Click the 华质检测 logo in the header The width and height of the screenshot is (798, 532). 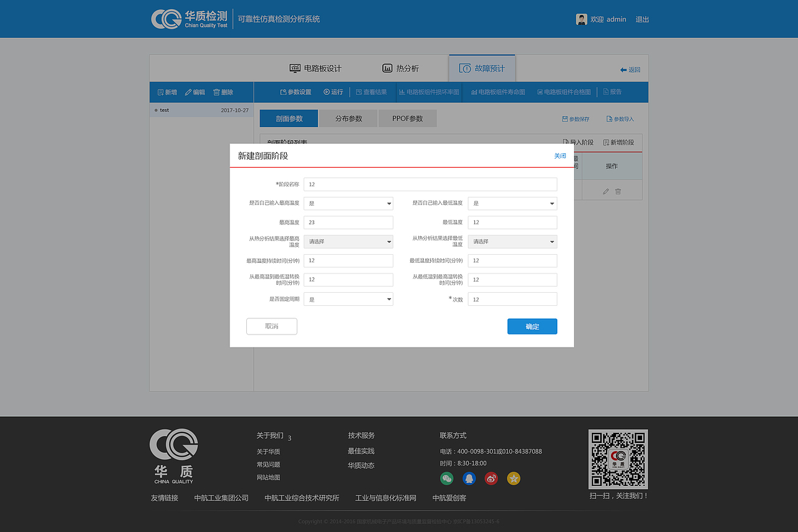[x=190, y=19]
